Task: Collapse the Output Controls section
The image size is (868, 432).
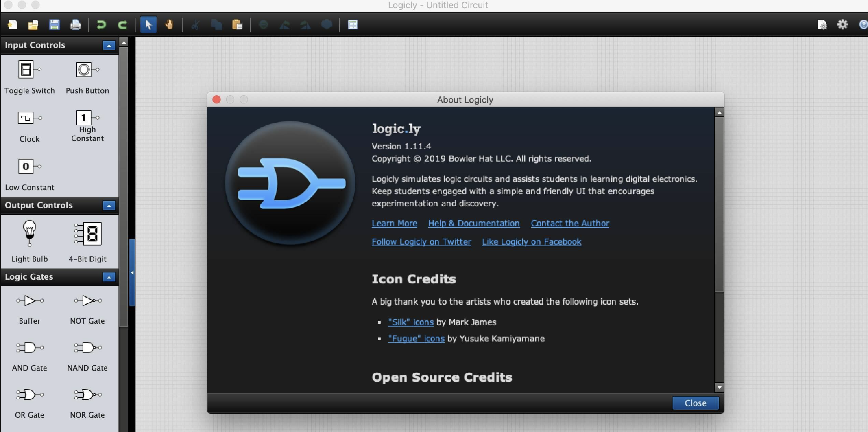Action: click(109, 206)
